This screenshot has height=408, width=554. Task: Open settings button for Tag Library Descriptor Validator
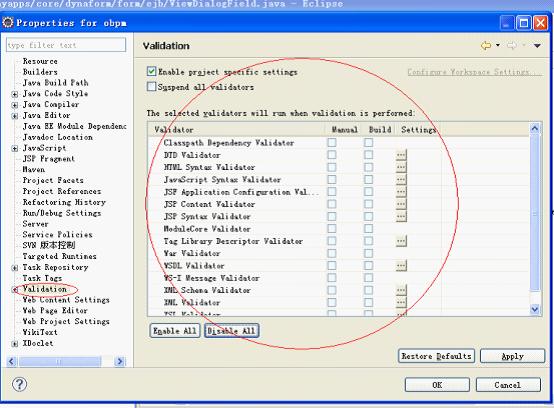pos(401,241)
